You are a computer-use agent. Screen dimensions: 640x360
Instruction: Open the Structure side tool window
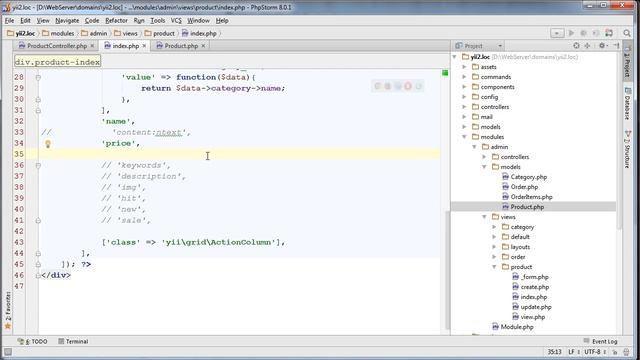(x=628, y=149)
